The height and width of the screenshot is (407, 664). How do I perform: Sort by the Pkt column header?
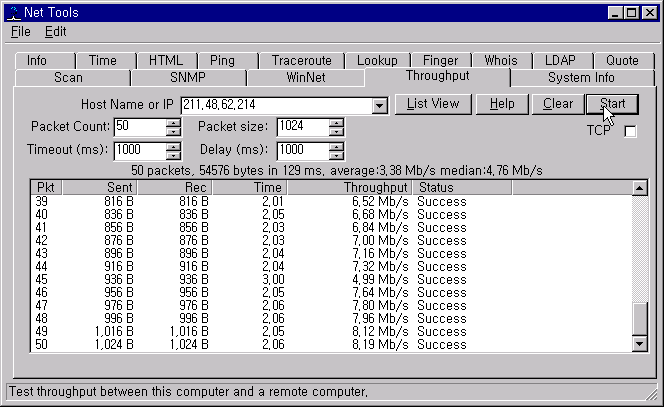[47, 188]
